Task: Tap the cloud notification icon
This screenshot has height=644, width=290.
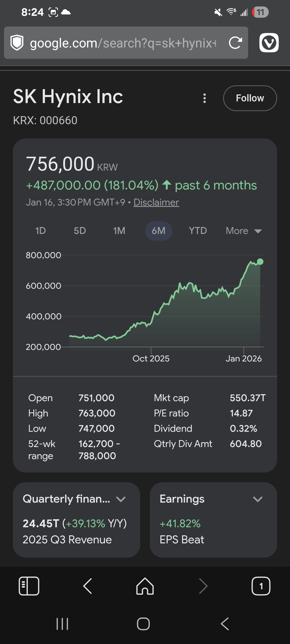Action: point(66,12)
